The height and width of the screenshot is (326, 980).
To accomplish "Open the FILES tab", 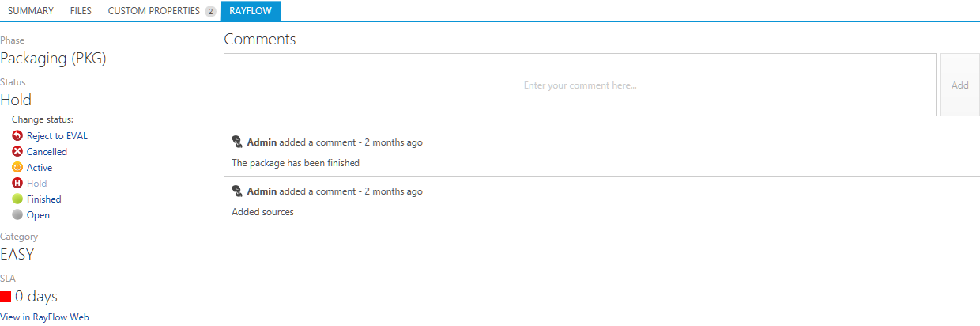I will (x=81, y=11).
